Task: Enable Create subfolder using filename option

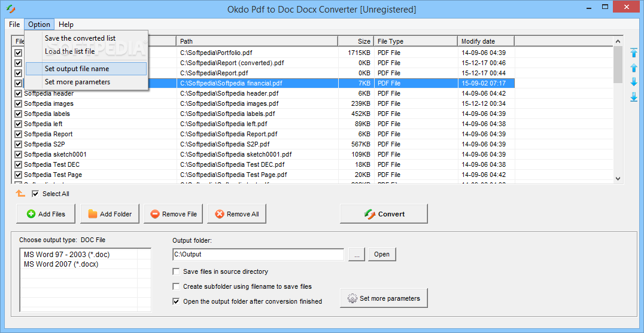Action: pyautogui.click(x=176, y=286)
